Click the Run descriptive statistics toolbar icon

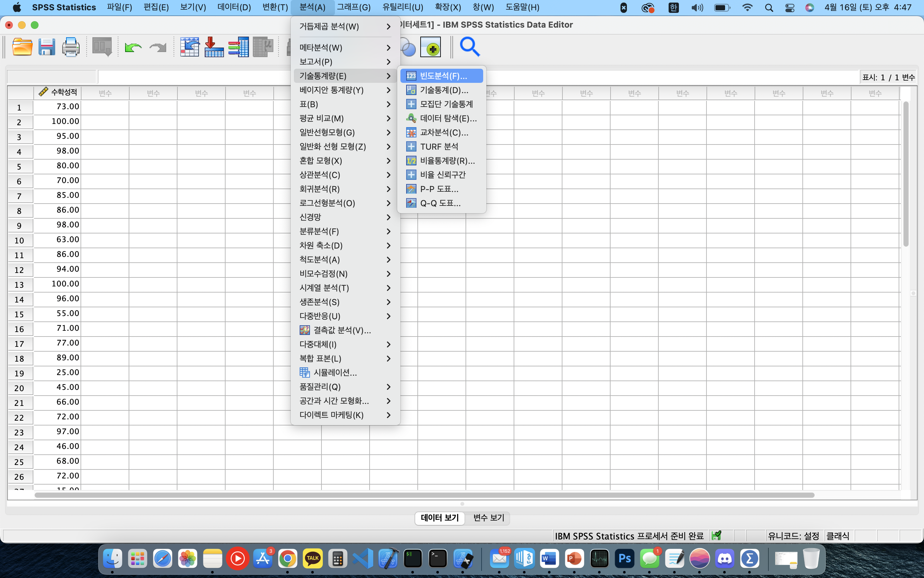pyautogui.click(x=263, y=47)
